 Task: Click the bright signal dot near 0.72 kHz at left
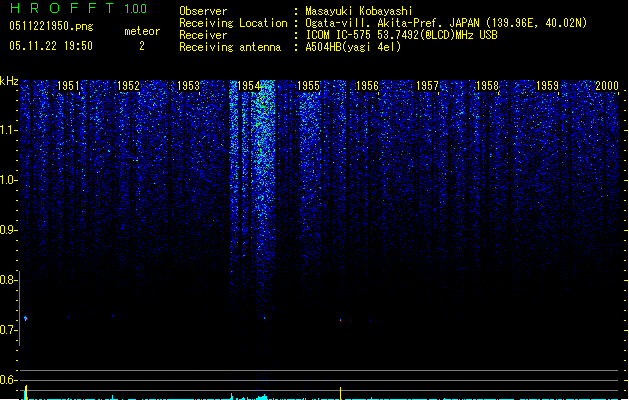pyautogui.click(x=26, y=319)
